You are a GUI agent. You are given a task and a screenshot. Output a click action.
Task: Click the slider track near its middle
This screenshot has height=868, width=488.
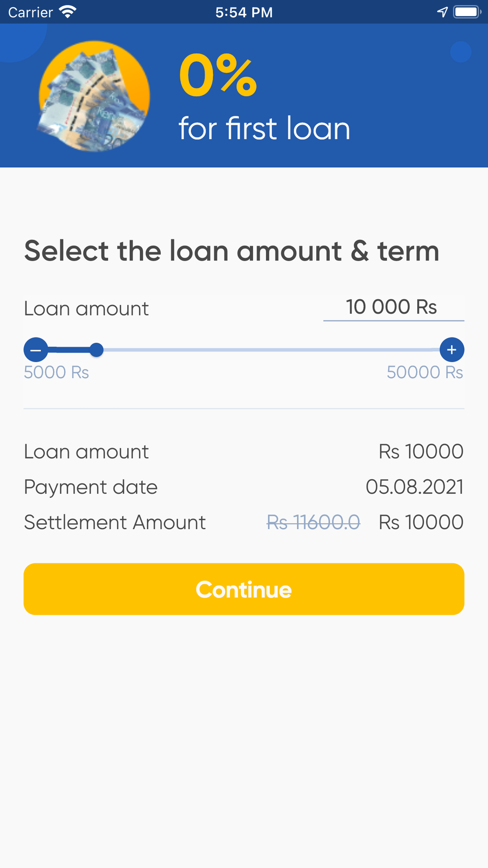click(268, 350)
